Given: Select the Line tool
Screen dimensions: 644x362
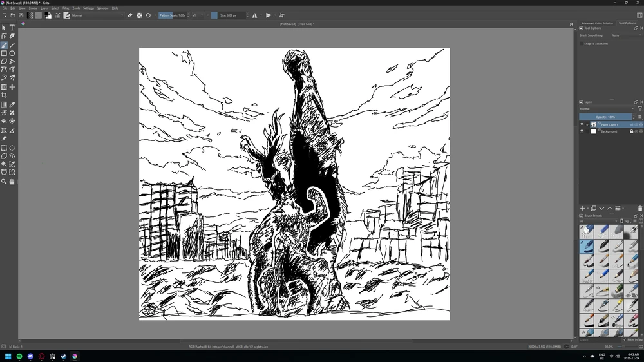Looking at the screenshot, I should [12, 45].
